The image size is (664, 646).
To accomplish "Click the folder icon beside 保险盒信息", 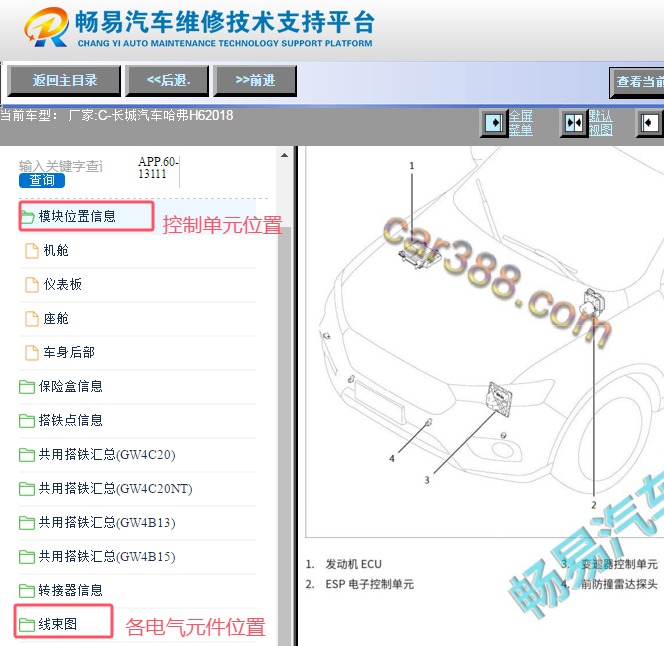I will point(27,387).
